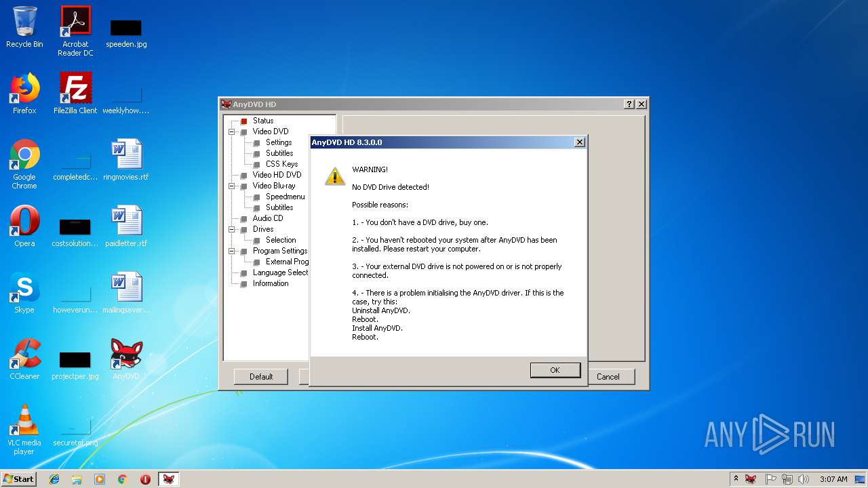Viewport: 868px width, 488px height.
Task: Open the volume speaker tray icon
Action: (x=804, y=479)
